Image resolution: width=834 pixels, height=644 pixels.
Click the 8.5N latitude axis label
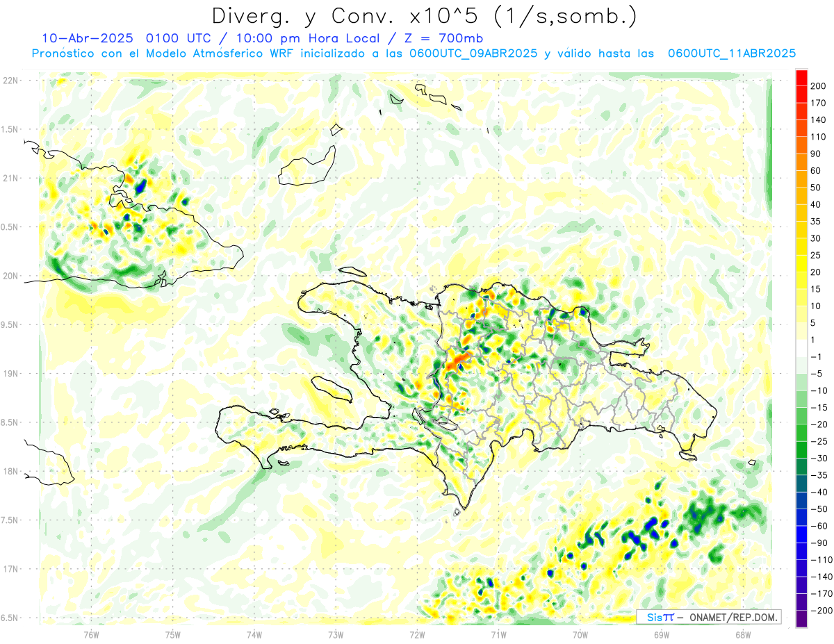click(x=10, y=422)
